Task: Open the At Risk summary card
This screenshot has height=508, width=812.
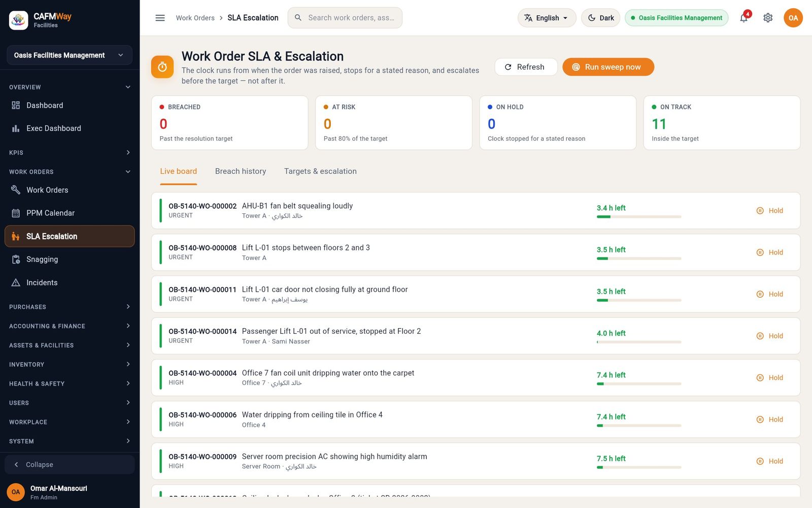Action: pyautogui.click(x=394, y=123)
